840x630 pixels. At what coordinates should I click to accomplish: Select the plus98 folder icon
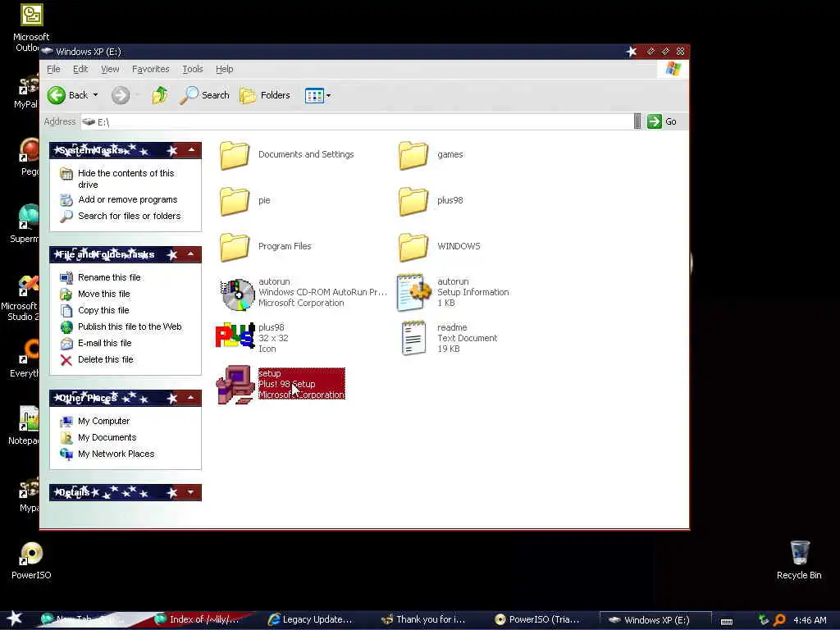click(413, 202)
